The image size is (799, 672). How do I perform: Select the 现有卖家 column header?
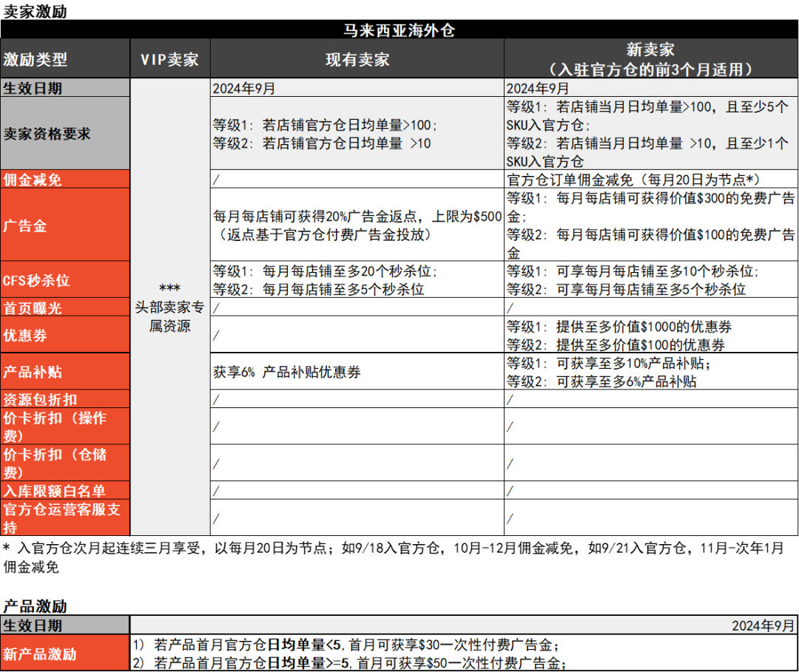pos(358,59)
